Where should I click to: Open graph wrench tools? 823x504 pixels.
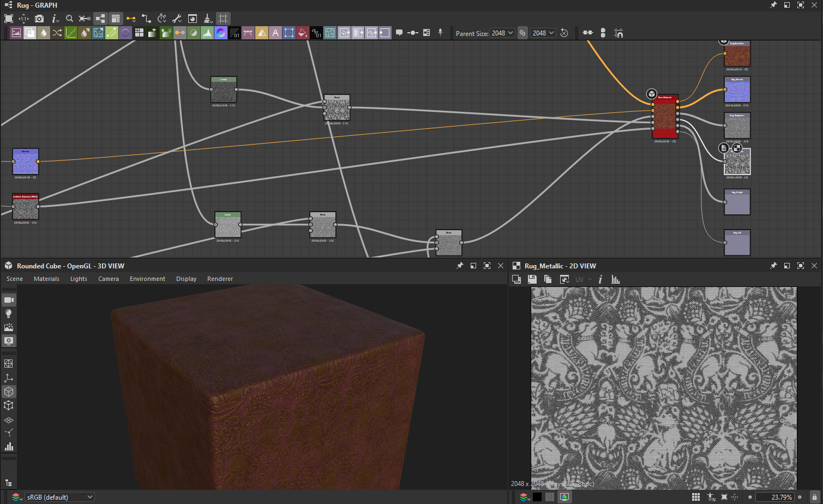(x=177, y=19)
